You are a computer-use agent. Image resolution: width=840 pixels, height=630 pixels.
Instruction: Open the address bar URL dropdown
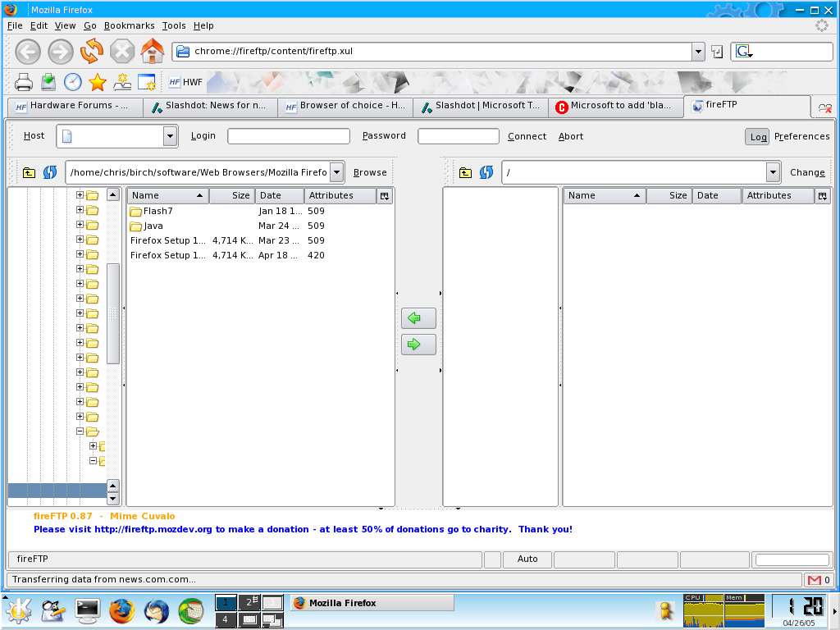point(698,52)
